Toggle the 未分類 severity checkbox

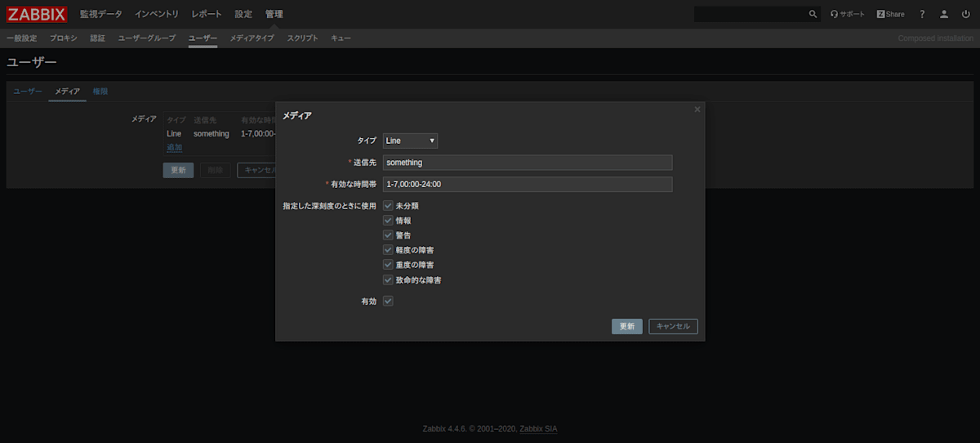click(388, 205)
